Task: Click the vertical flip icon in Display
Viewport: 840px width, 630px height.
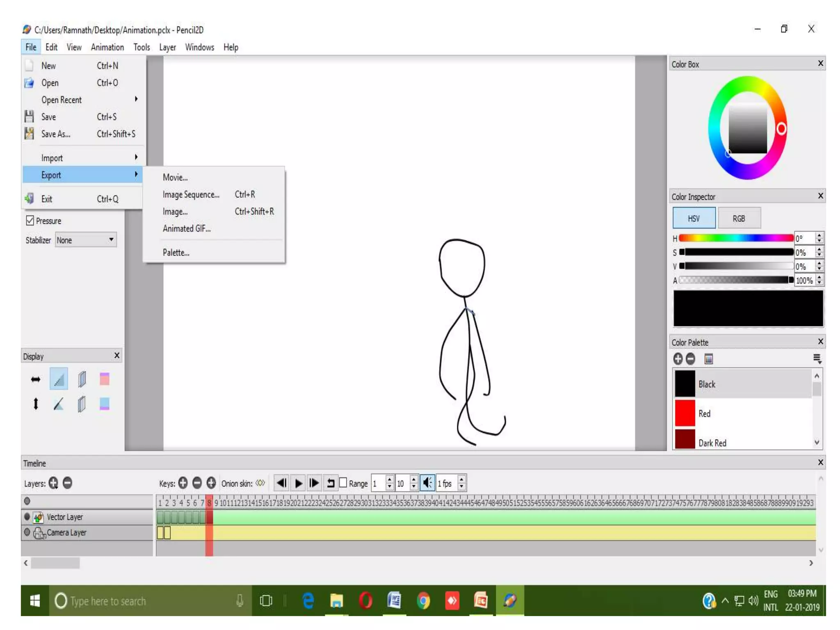Action: [36, 404]
